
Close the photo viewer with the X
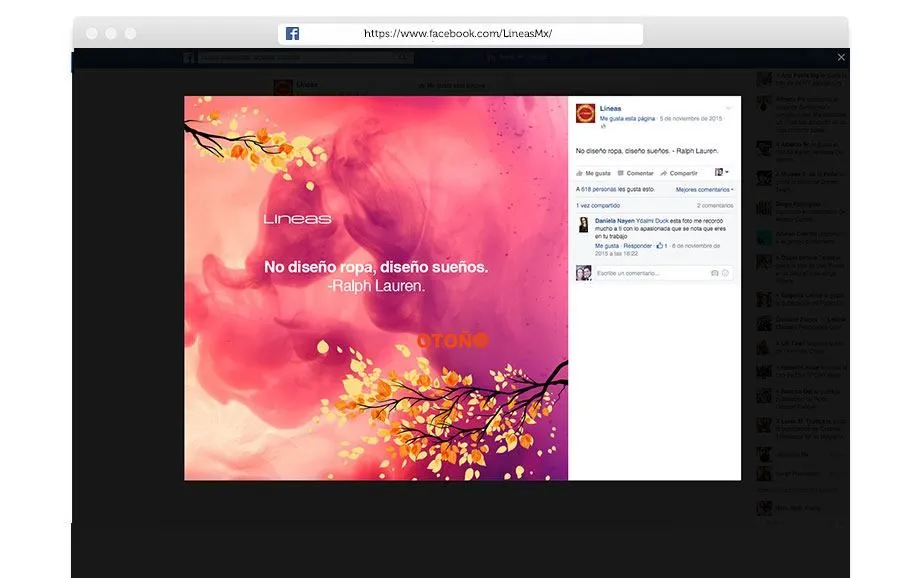click(x=841, y=57)
